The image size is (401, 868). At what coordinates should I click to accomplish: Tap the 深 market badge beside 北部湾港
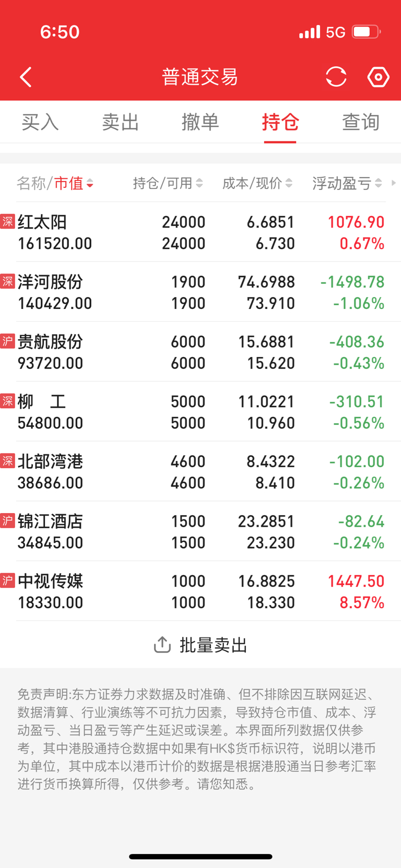click(7, 460)
